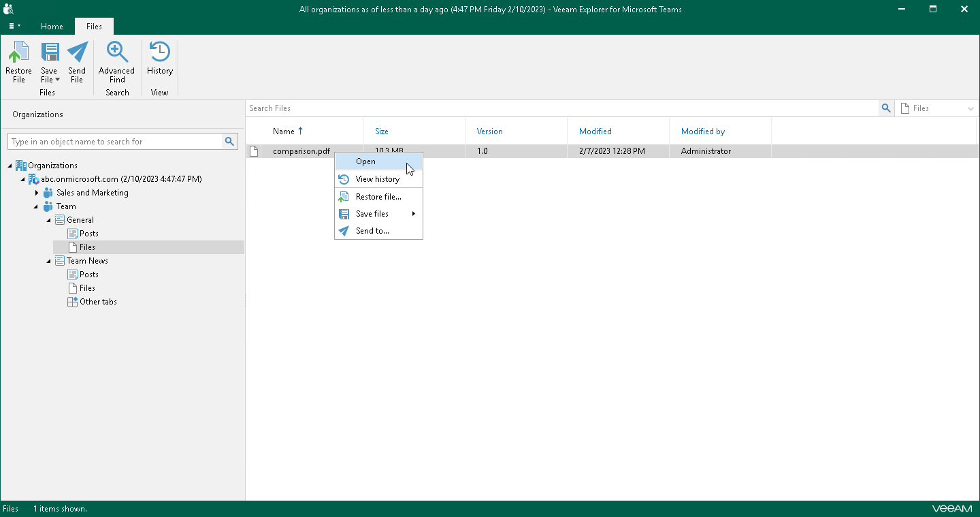The width and height of the screenshot is (980, 517).
Task: Click the 1.0 version cell
Action: point(482,151)
